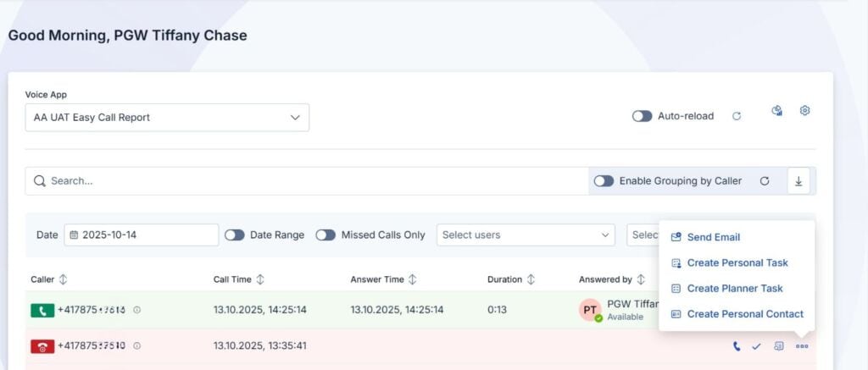The width and height of the screenshot is (868, 370).
Task: Sort by Call Time column arrows
Action: 260,280
